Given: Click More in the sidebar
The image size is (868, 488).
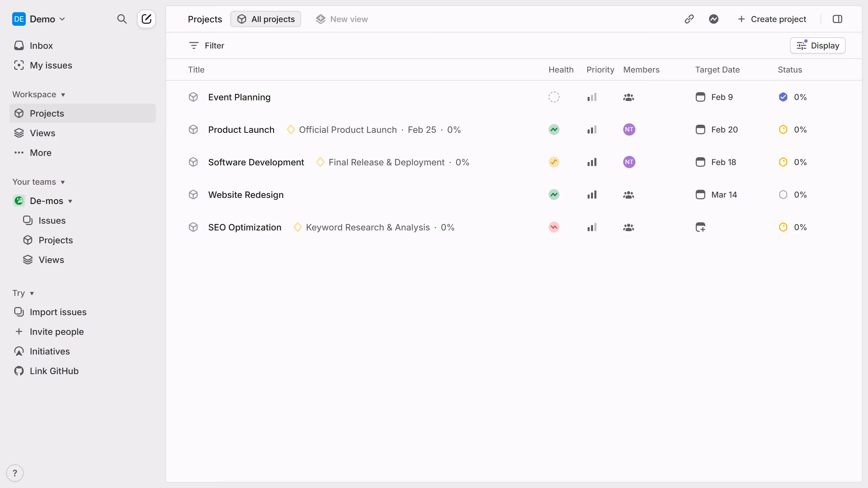Looking at the screenshot, I should point(83,152).
